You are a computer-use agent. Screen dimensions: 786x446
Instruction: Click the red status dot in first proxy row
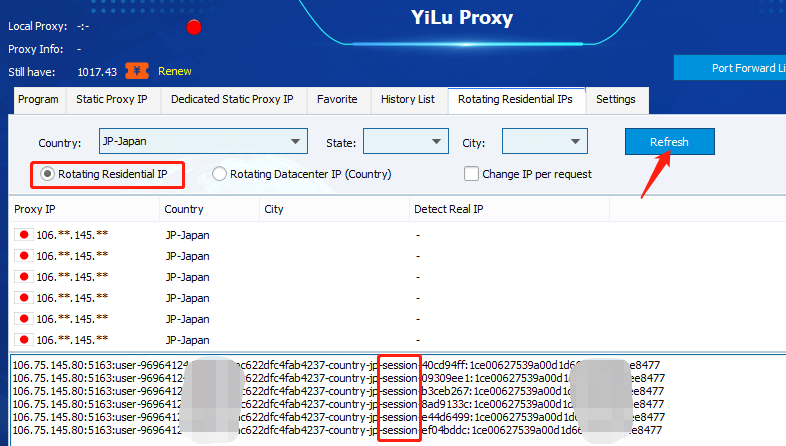click(24, 235)
